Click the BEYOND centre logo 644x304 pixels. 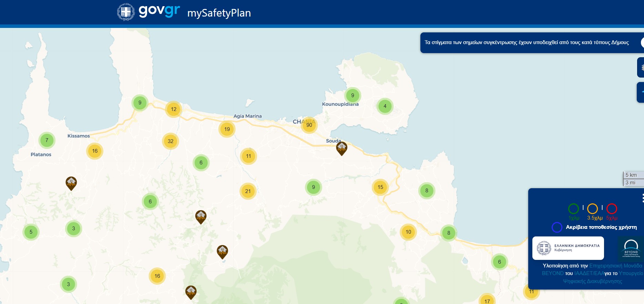[631, 249]
